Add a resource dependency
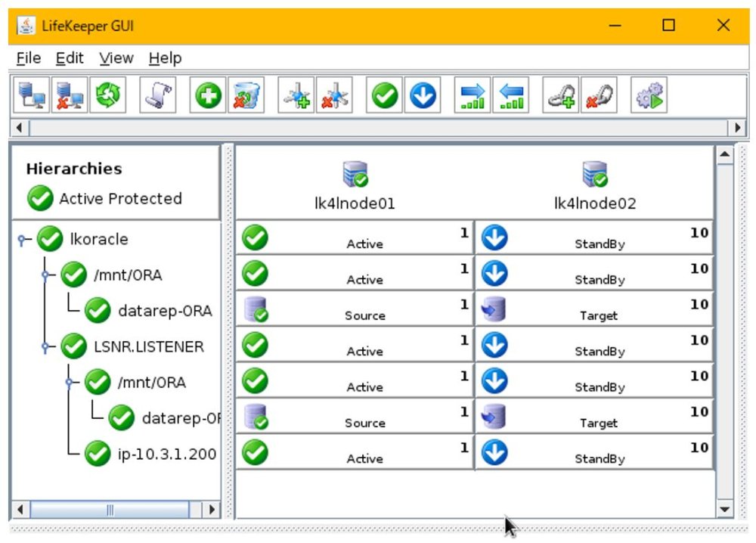This screenshot has width=756, height=543. pyautogui.click(x=562, y=95)
